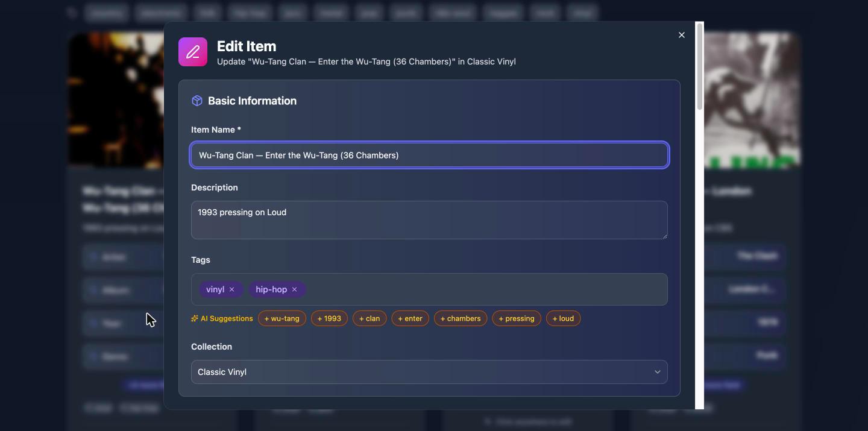Click the Wu-Tang album cover thumbnail behind dialog

click(x=115, y=100)
